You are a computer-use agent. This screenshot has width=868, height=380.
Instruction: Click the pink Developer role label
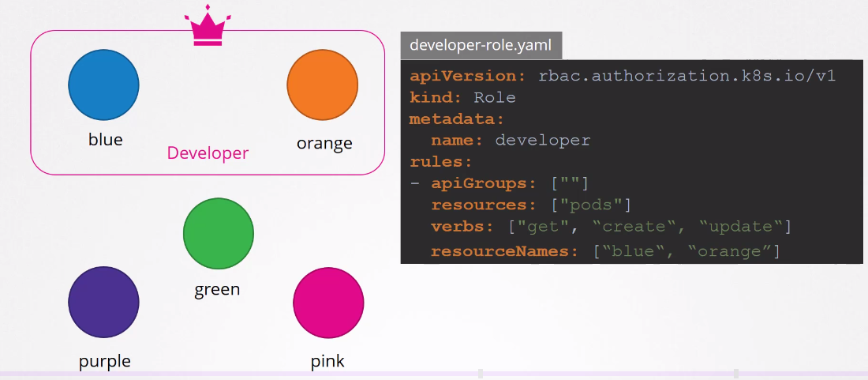[x=208, y=153]
